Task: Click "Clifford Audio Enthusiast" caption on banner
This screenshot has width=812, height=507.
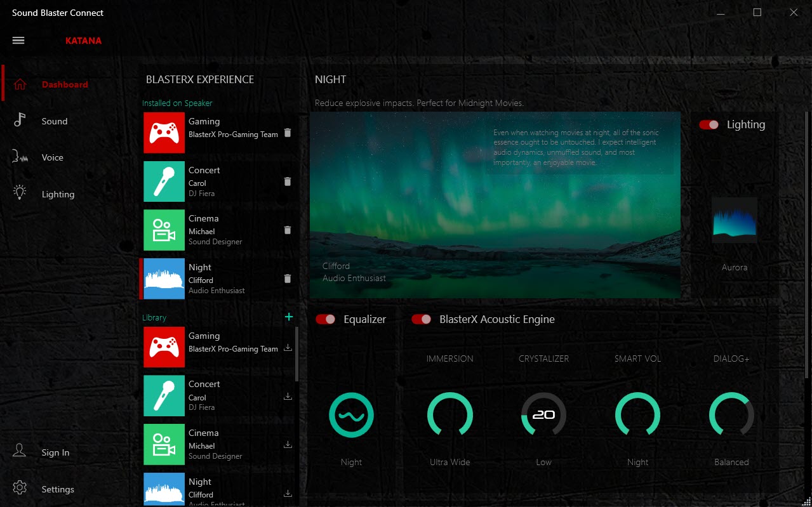Action: point(354,272)
